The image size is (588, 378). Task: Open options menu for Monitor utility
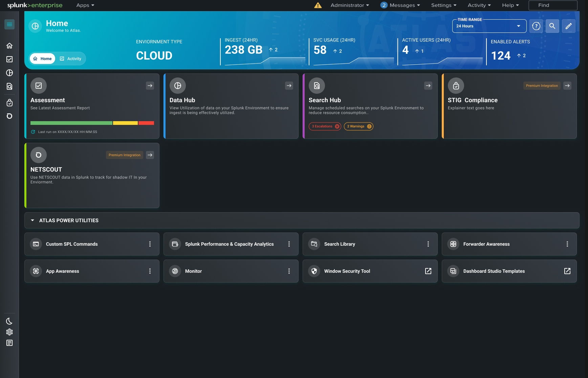pos(289,271)
